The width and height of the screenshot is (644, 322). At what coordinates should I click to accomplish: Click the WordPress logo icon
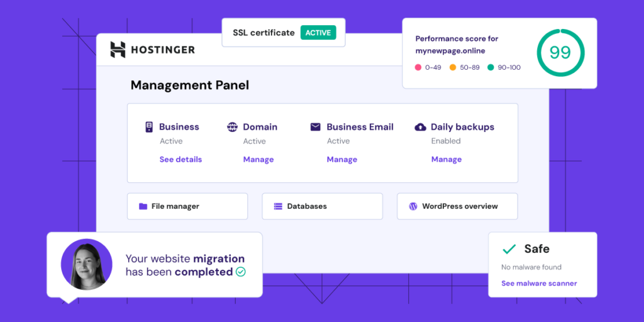click(x=413, y=206)
